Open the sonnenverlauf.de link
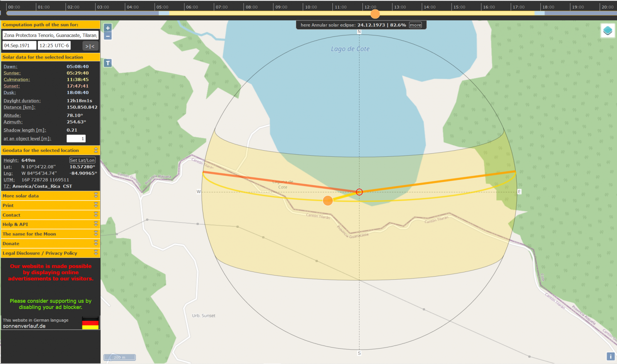 [x=24, y=326]
